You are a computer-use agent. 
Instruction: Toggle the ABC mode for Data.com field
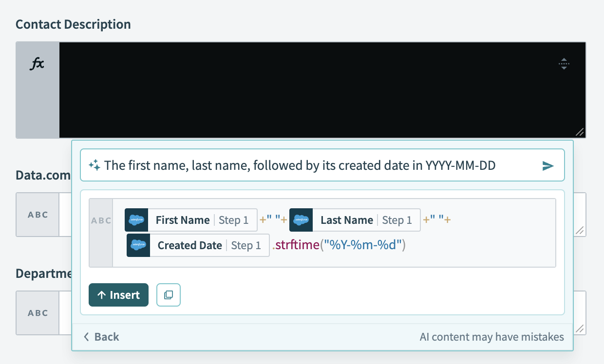click(x=38, y=215)
